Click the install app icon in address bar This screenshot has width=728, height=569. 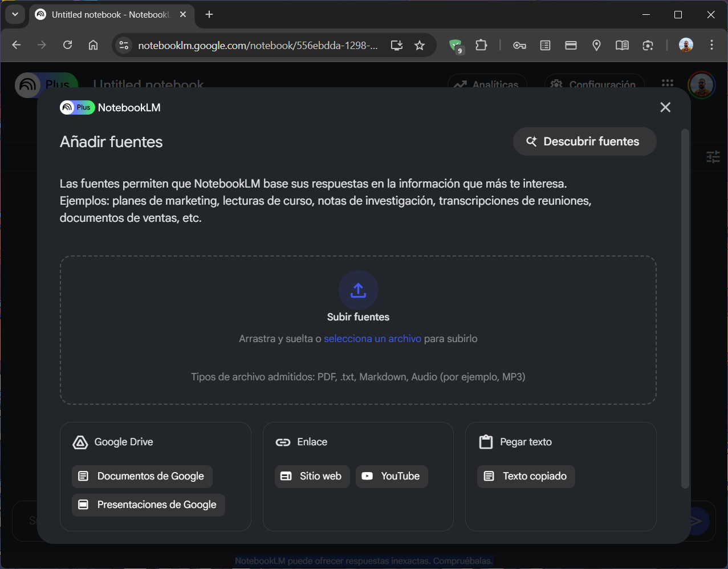397,46
